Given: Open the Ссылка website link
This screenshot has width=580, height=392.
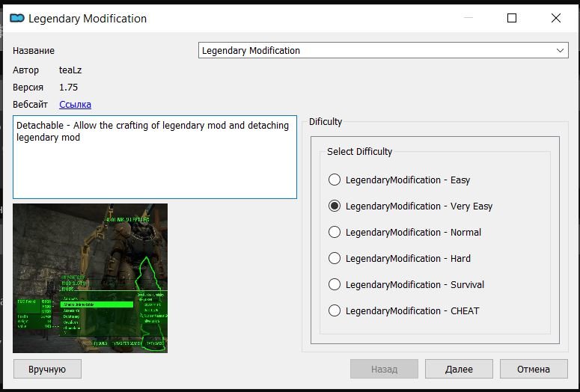Looking at the screenshot, I should (75, 105).
